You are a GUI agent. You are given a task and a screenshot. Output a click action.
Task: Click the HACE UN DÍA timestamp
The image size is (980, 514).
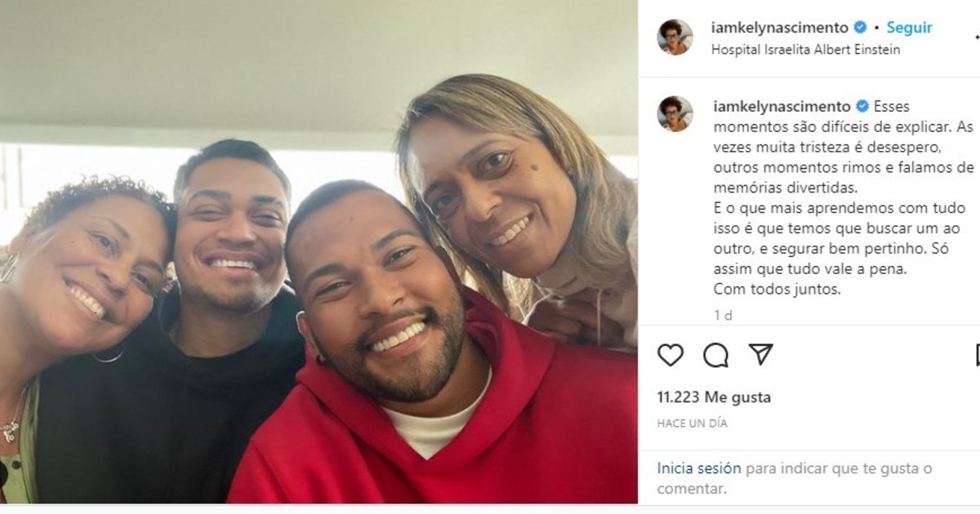(692, 423)
